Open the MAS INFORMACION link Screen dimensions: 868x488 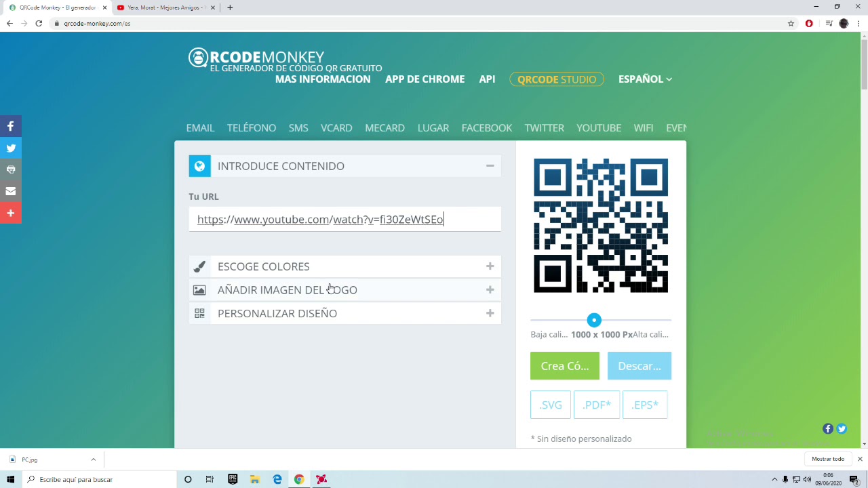323,79
